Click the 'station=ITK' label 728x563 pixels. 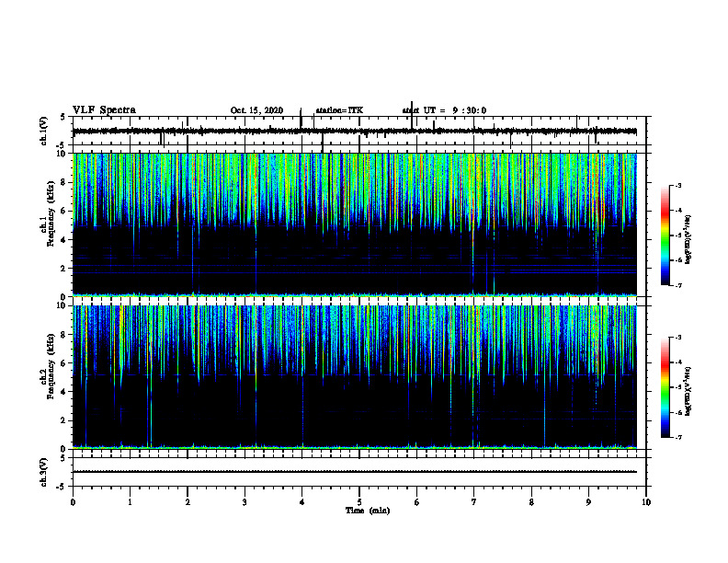pos(339,110)
